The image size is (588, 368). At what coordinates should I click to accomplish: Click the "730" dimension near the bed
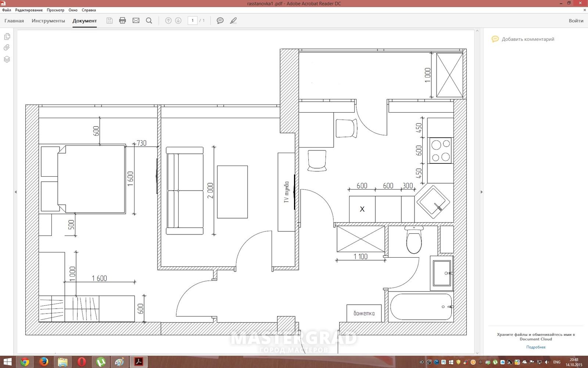pos(141,143)
